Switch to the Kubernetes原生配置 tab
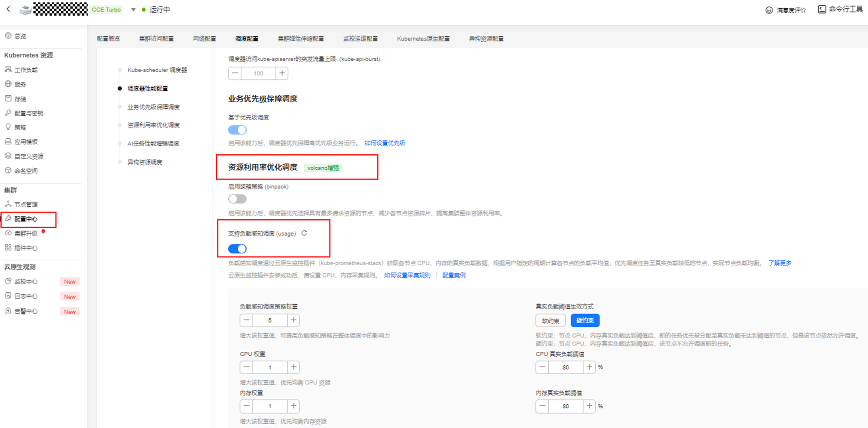Viewport: 868px width, 428px height. tap(423, 38)
